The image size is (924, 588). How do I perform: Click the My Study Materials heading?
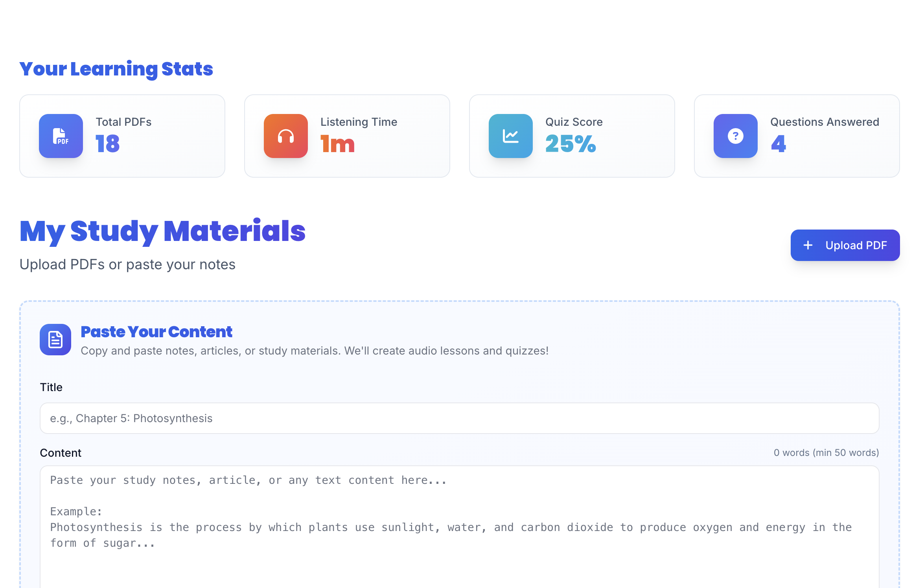[x=162, y=231]
